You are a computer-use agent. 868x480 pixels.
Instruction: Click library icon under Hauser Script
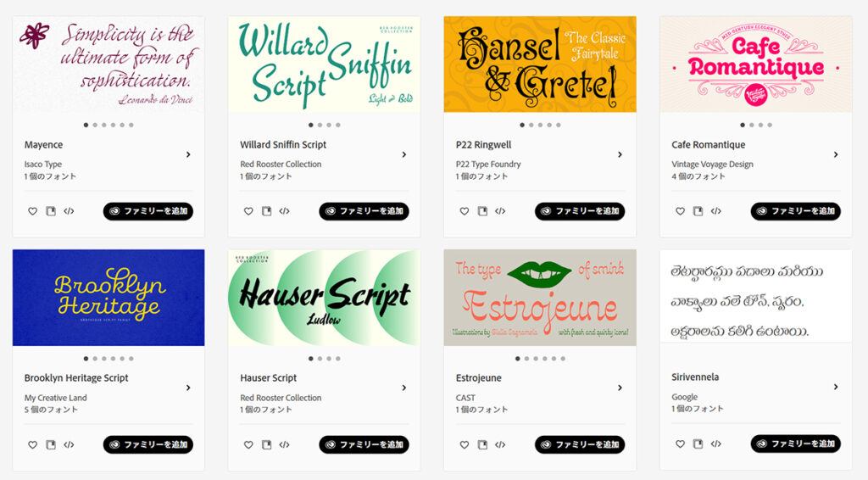(x=266, y=444)
